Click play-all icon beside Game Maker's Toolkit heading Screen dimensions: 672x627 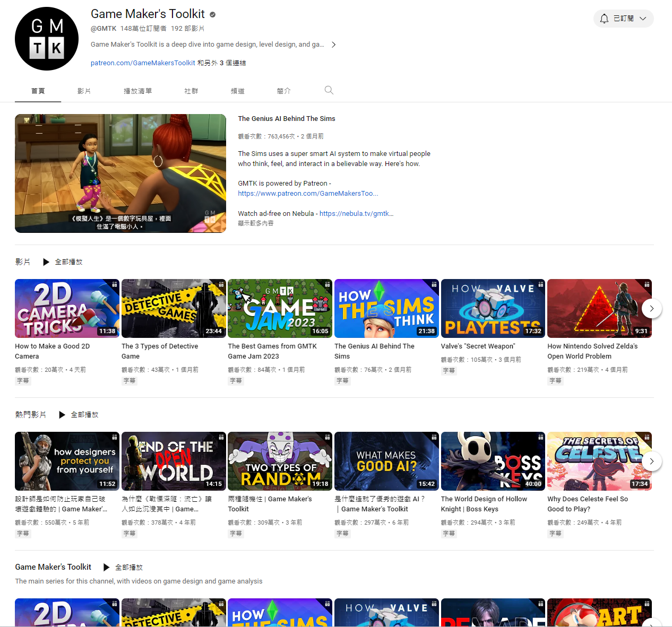[x=106, y=568]
